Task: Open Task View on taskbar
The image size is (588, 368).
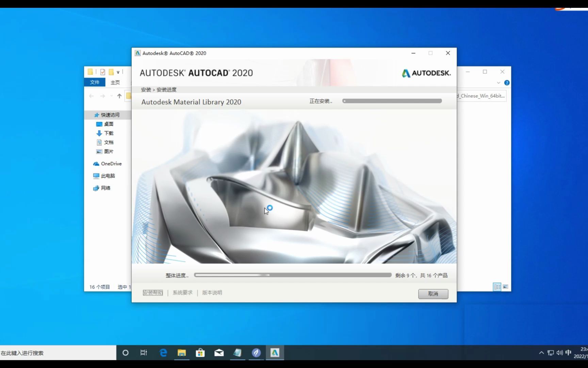Action: [x=144, y=353]
